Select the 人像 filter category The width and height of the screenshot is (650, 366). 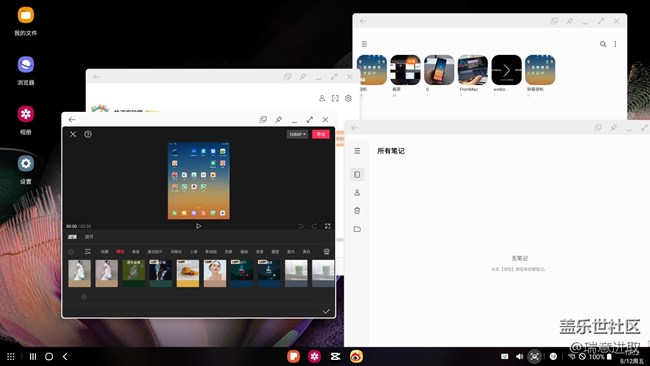point(194,252)
